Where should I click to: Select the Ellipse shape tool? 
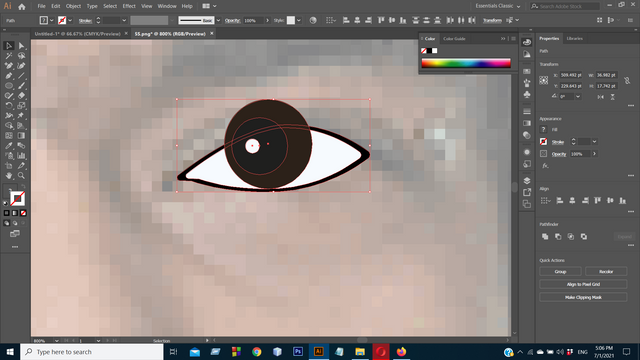coord(9,86)
